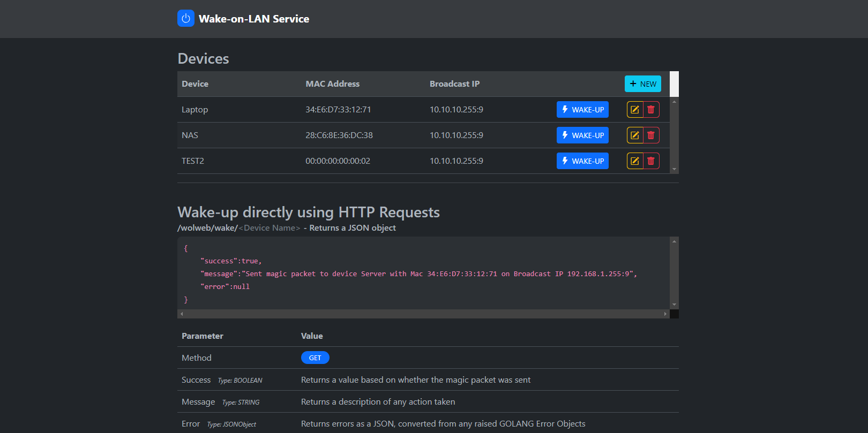This screenshot has width=868, height=433.
Task: Click the code box scroll right arrow
Action: pyautogui.click(x=665, y=314)
